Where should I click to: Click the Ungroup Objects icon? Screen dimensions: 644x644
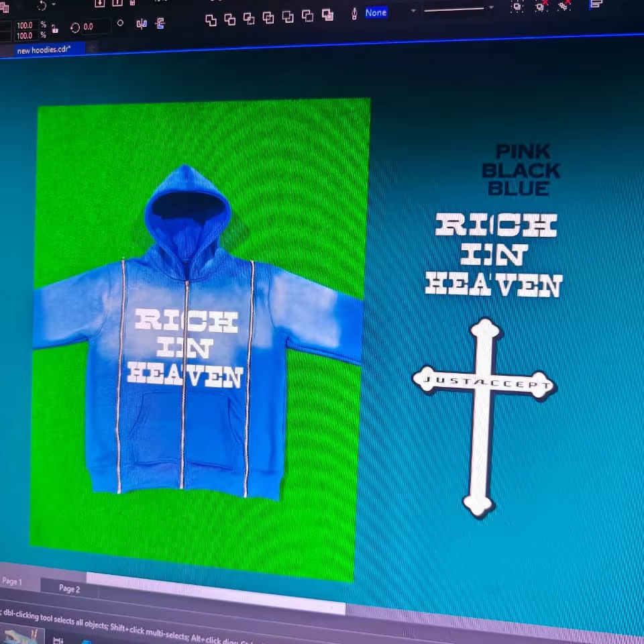541,6
